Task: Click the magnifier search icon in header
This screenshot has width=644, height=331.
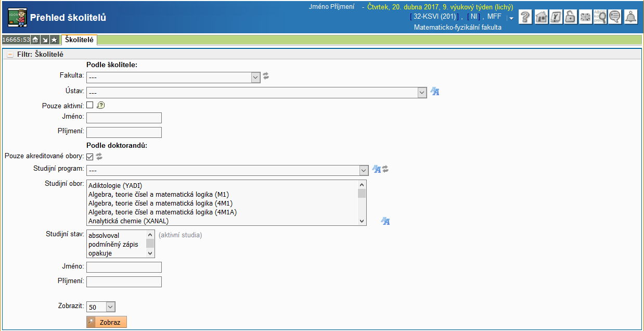Action: coord(600,17)
